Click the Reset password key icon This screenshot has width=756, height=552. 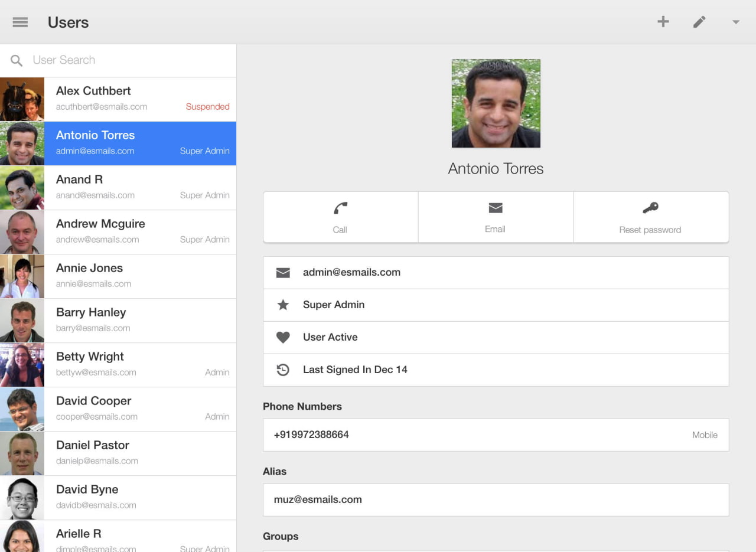[x=650, y=208]
